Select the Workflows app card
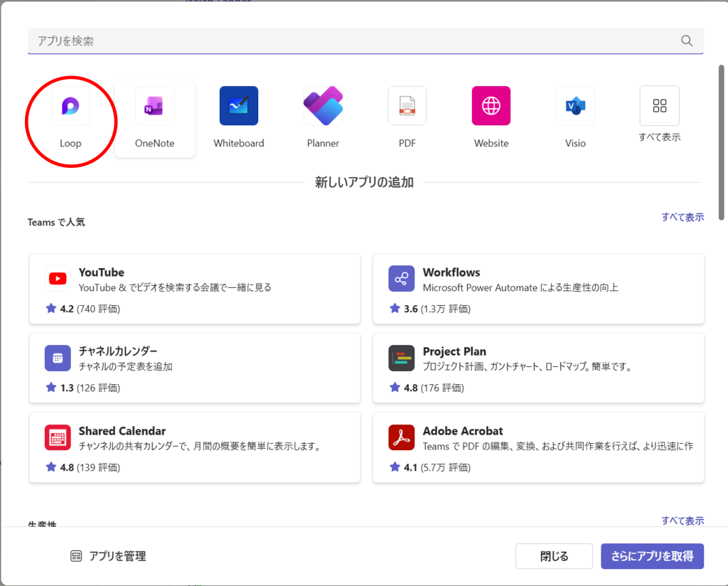The image size is (728, 586). pyautogui.click(x=538, y=289)
